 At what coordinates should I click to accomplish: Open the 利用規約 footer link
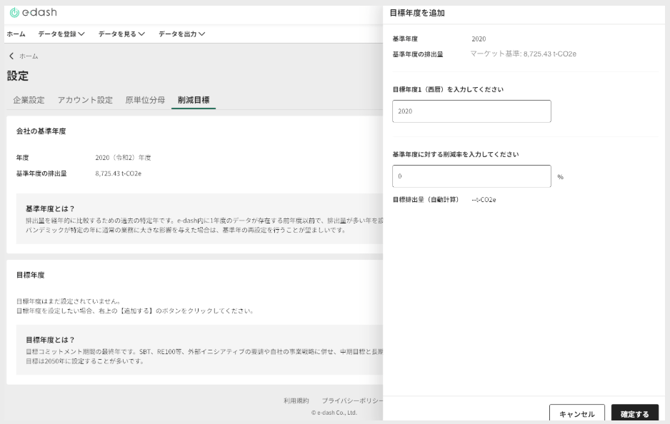(296, 400)
